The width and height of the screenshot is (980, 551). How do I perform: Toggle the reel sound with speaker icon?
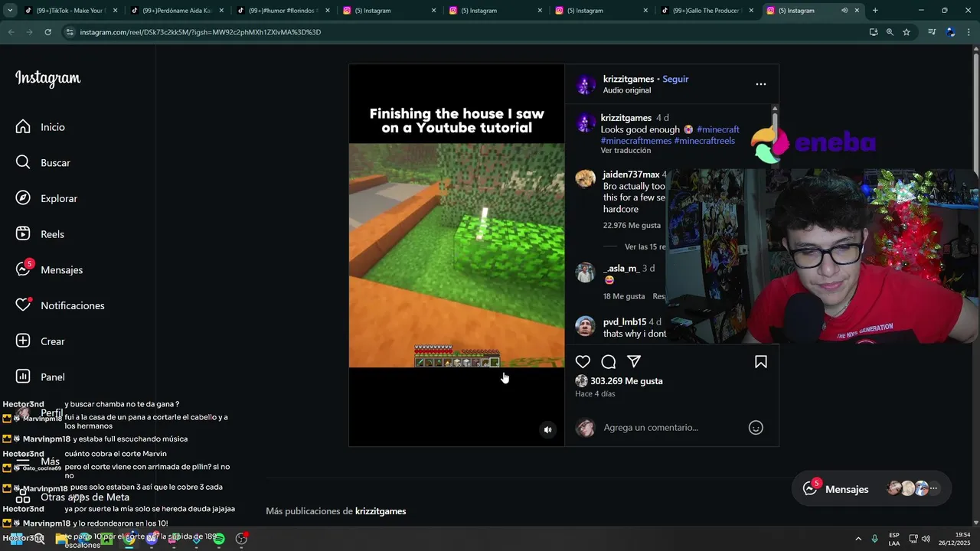[547, 430]
